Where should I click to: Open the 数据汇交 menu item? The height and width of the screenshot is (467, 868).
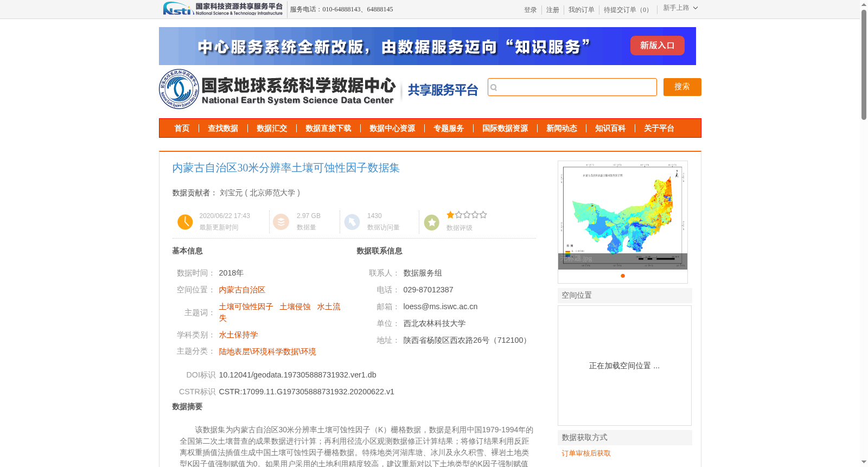pos(272,129)
